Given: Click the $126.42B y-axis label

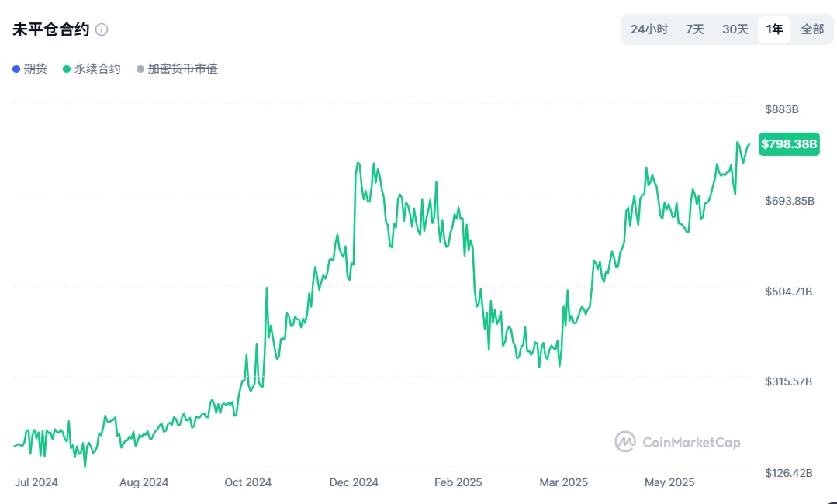Looking at the screenshot, I should tap(788, 473).
